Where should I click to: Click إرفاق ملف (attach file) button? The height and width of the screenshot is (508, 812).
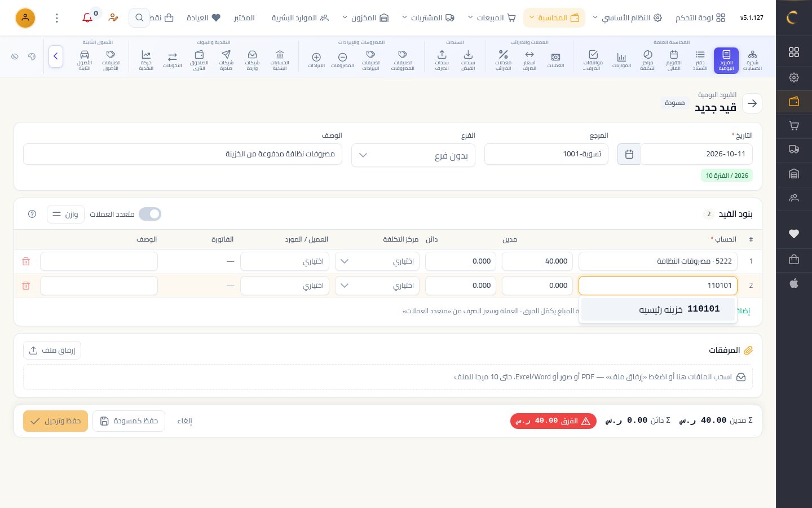click(x=52, y=351)
